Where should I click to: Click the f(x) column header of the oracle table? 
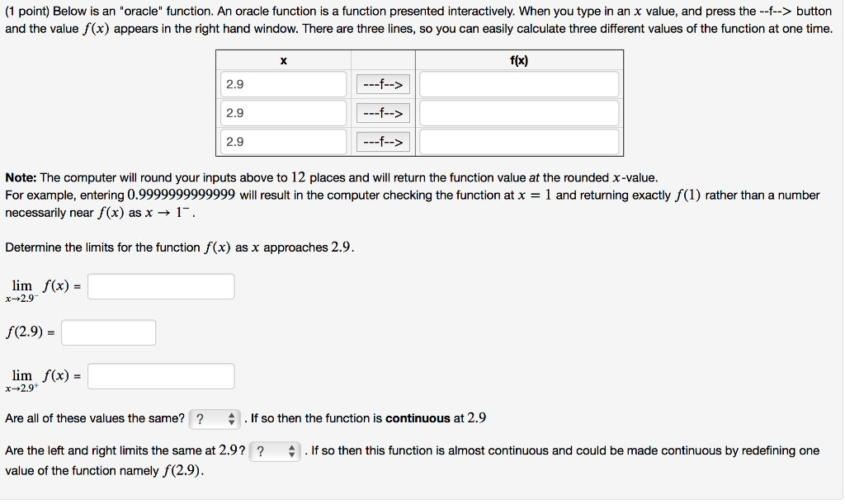[x=519, y=59]
